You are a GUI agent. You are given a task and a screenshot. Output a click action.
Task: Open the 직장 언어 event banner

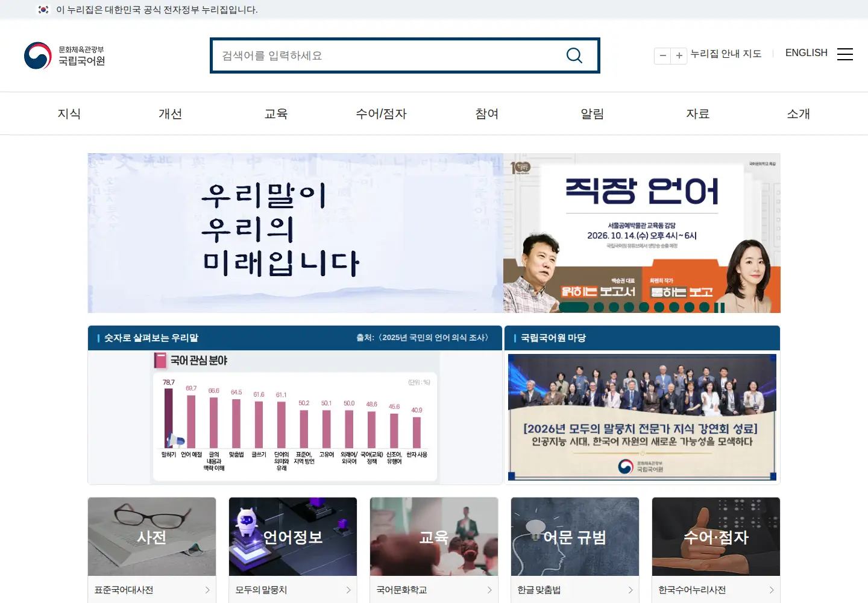[x=642, y=233]
